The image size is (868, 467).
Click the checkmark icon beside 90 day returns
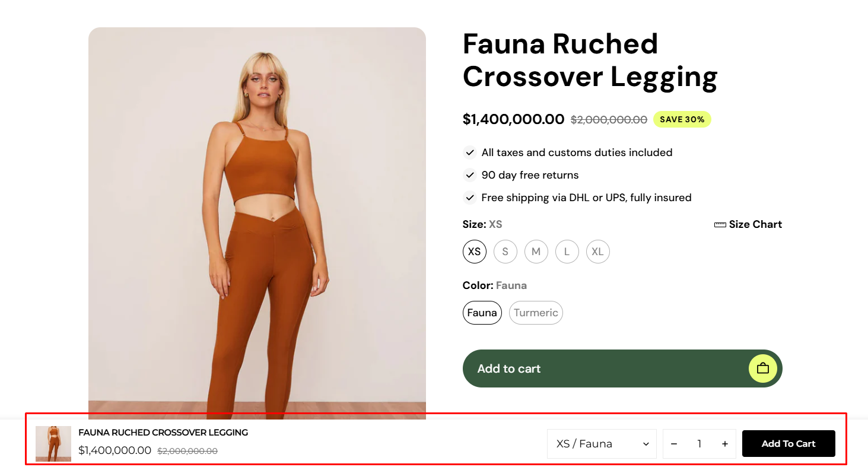[x=470, y=175]
